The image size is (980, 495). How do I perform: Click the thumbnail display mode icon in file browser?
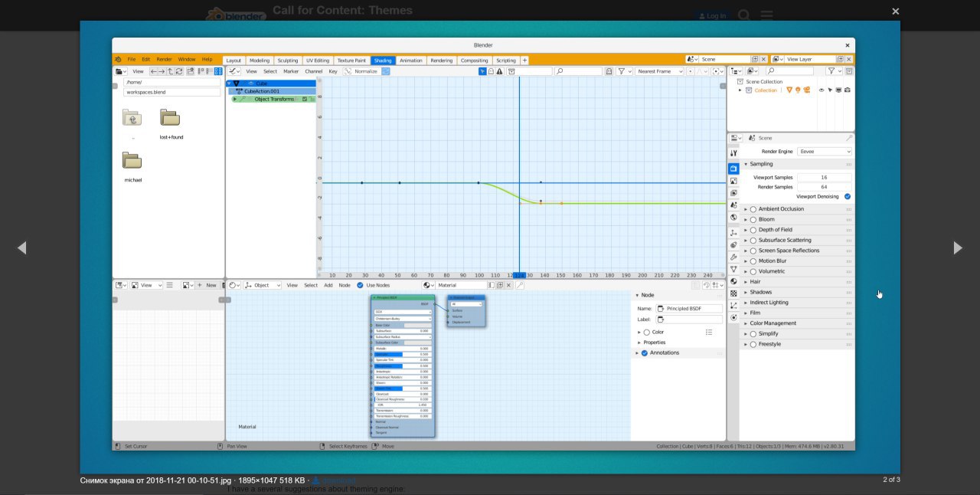click(x=218, y=71)
